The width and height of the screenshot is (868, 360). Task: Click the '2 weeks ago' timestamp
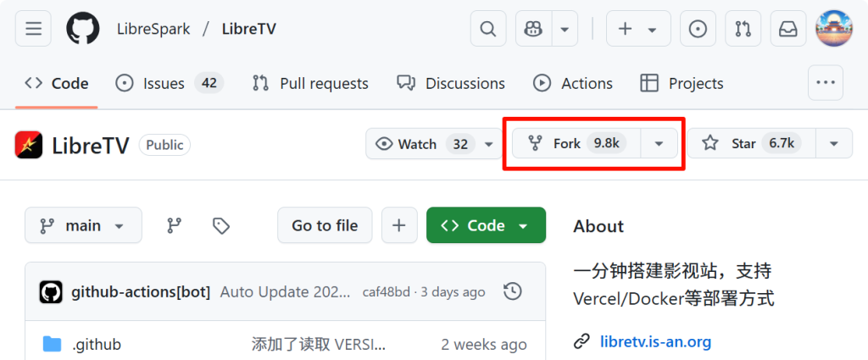[484, 345]
